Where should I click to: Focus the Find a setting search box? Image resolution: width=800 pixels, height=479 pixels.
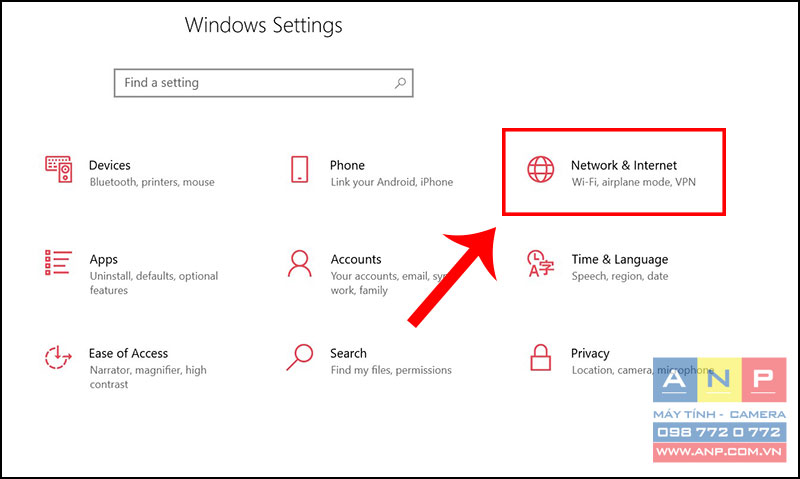(263, 83)
